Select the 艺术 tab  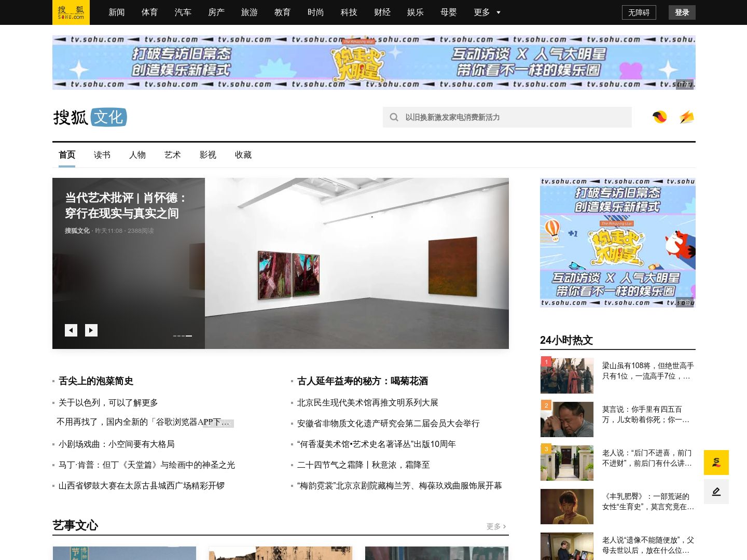pos(173,155)
